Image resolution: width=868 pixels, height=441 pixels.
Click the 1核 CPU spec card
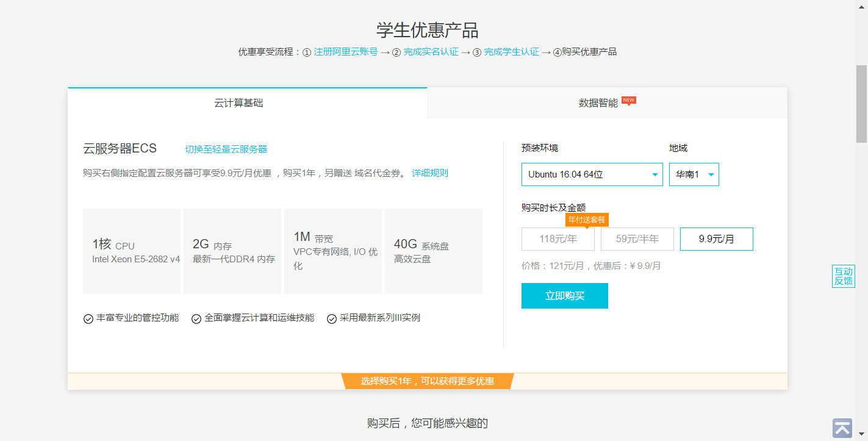click(132, 251)
